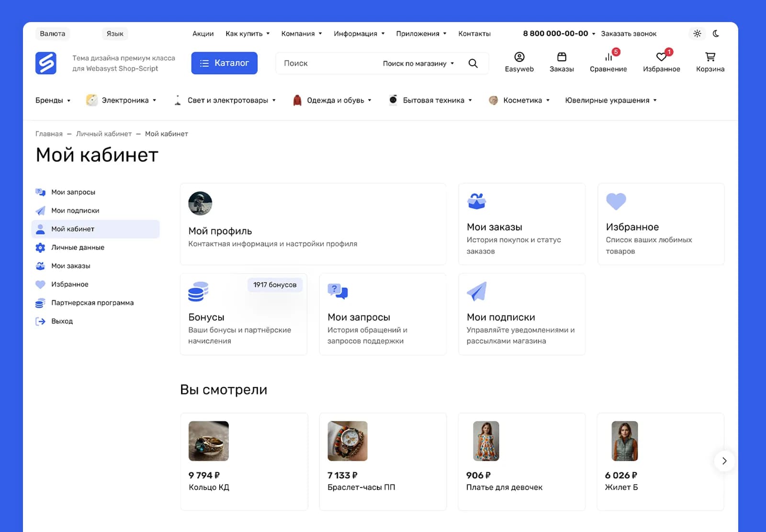Click next arrow in Вы смотрели carousel
The height and width of the screenshot is (532, 766).
pos(724,461)
